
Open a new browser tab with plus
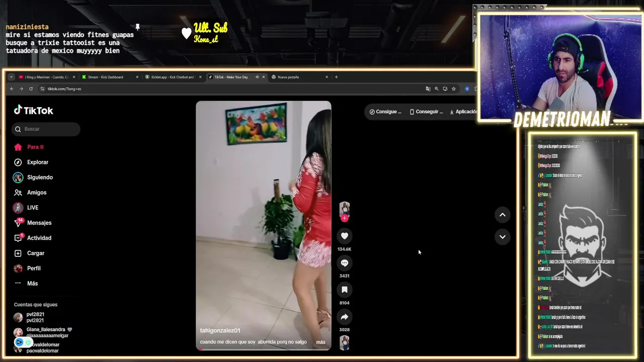pos(336,77)
